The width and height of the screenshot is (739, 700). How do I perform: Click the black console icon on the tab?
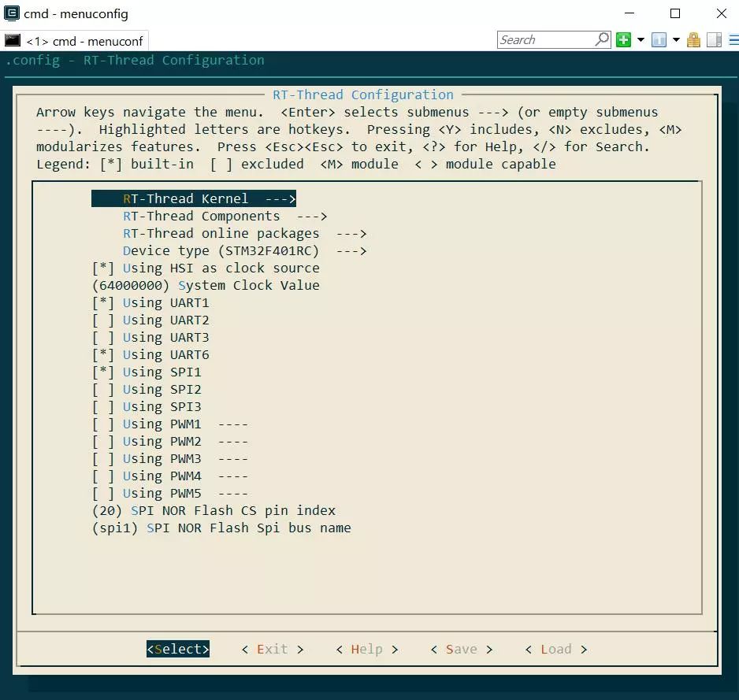point(13,41)
